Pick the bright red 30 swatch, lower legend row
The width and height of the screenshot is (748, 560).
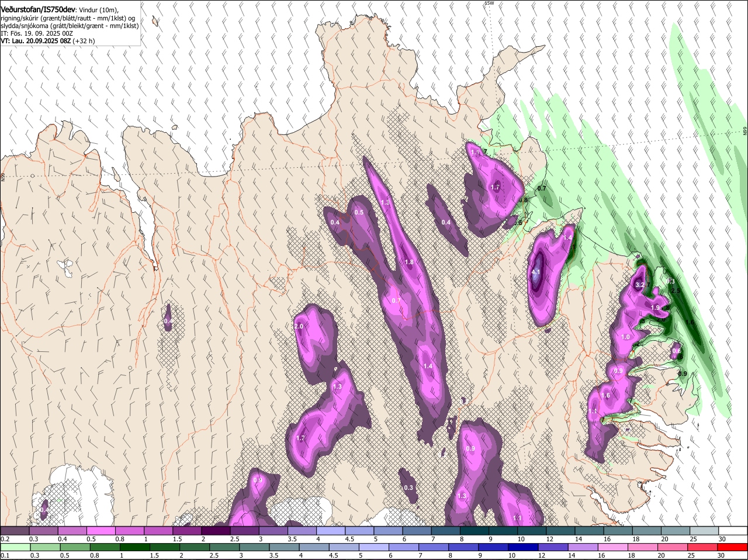(733, 547)
